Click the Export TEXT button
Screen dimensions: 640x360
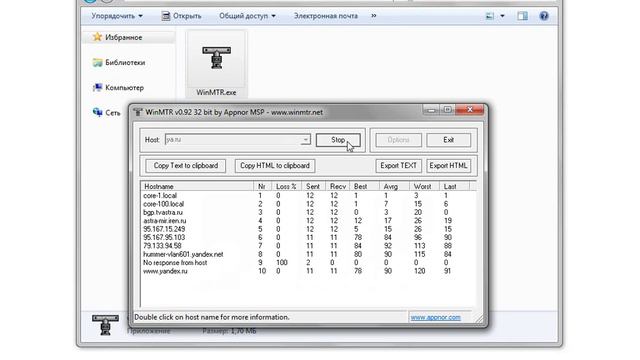click(x=398, y=166)
